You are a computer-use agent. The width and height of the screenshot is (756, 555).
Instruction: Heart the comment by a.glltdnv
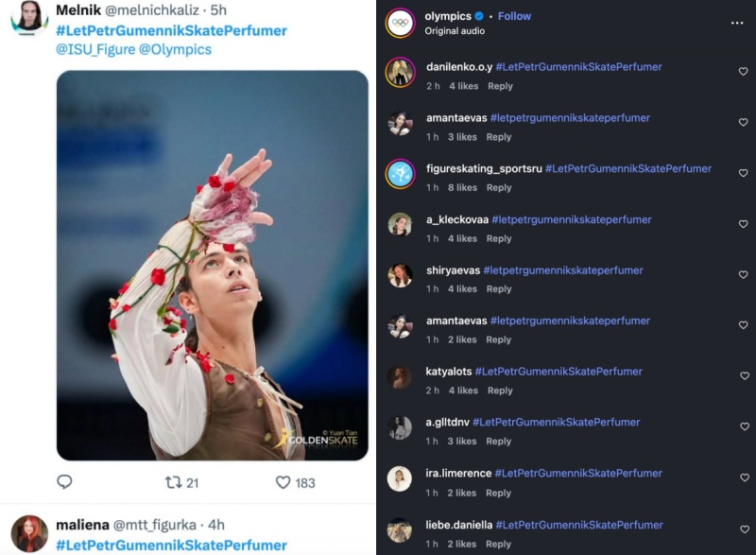[743, 426]
